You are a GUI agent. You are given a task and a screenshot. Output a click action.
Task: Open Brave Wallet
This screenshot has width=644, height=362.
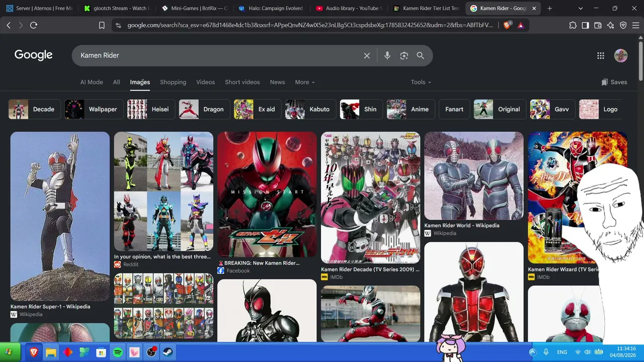coord(598,25)
